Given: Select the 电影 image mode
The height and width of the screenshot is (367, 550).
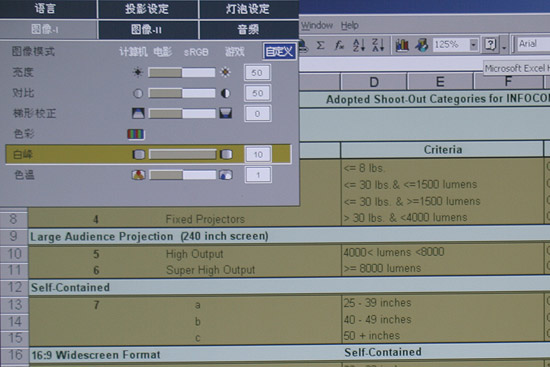Looking at the screenshot, I should [x=162, y=52].
